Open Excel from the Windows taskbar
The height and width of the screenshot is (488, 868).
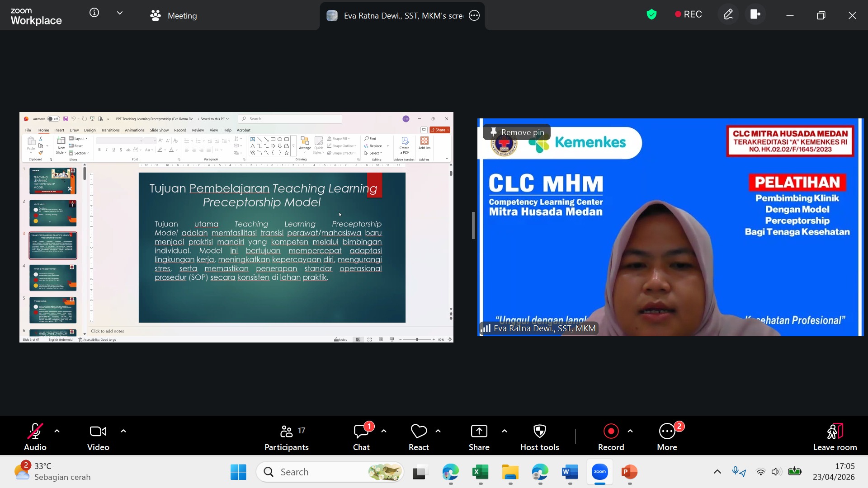coord(480,472)
